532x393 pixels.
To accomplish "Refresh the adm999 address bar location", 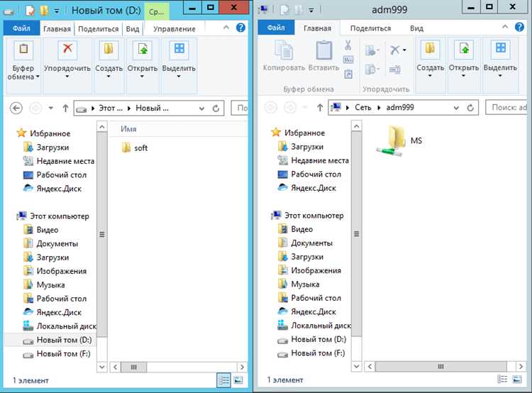I will [x=470, y=108].
